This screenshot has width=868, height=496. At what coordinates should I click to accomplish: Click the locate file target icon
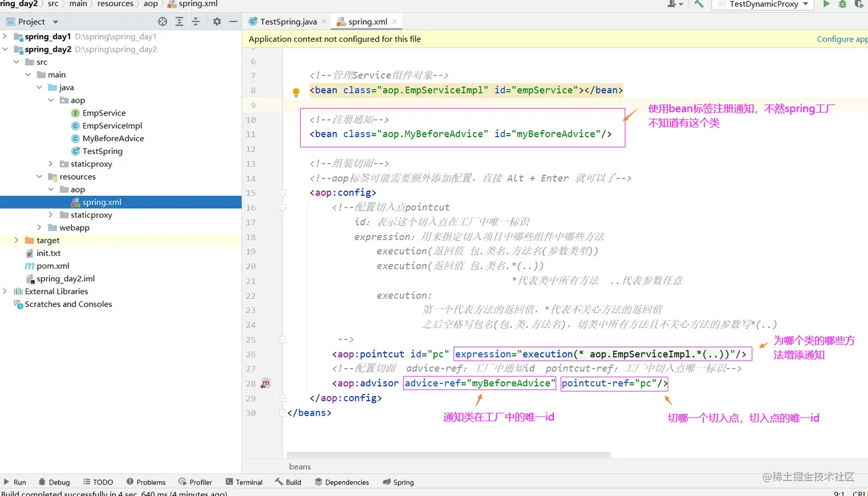[x=162, y=21]
